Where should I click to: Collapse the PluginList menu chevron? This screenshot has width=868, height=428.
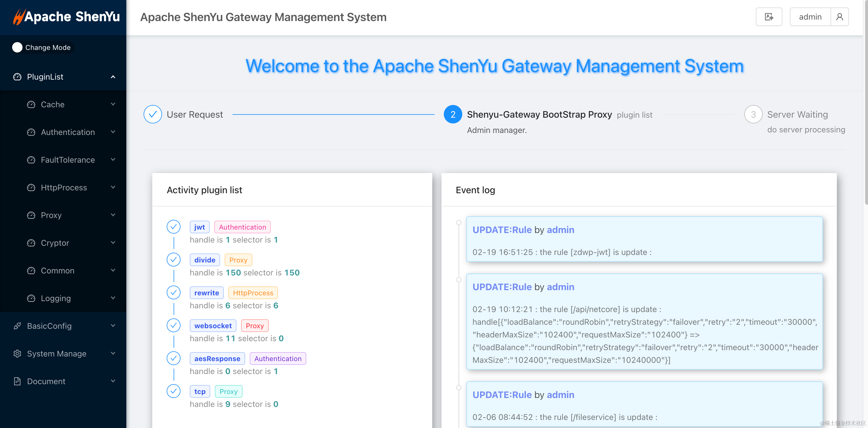tap(113, 77)
